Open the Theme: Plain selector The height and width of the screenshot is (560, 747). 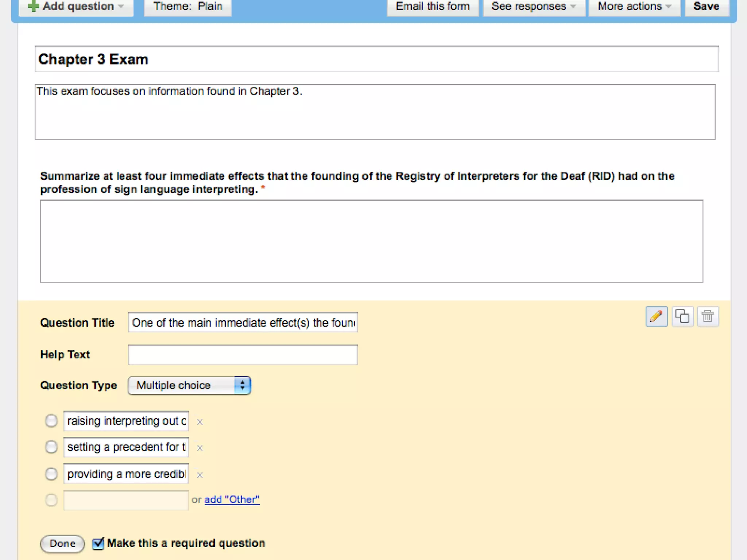[187, 7]
